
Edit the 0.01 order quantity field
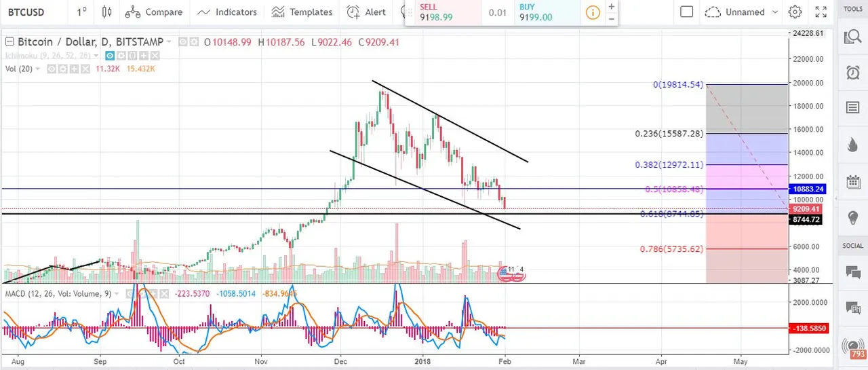pyautogui.click(x=498, y=12)
